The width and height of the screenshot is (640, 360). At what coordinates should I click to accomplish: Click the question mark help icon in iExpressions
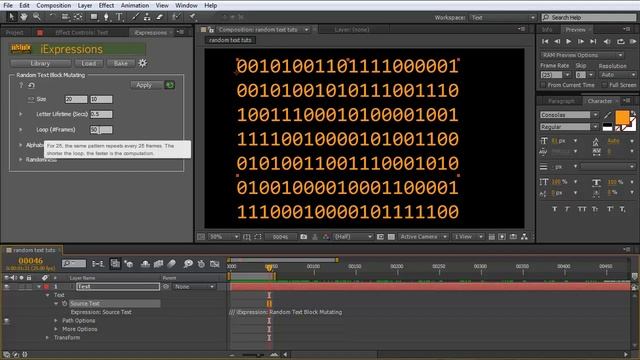21,85
